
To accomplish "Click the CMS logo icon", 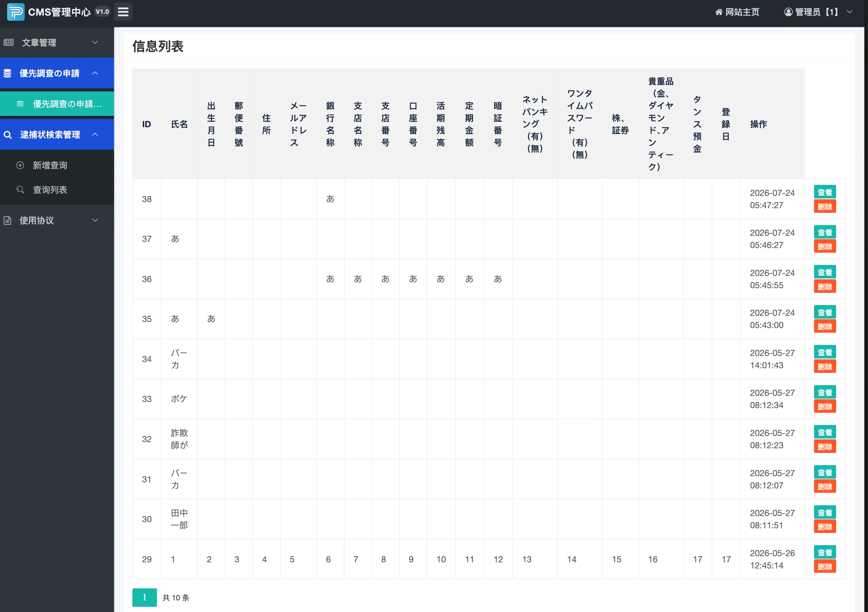I will coord(16,12).
